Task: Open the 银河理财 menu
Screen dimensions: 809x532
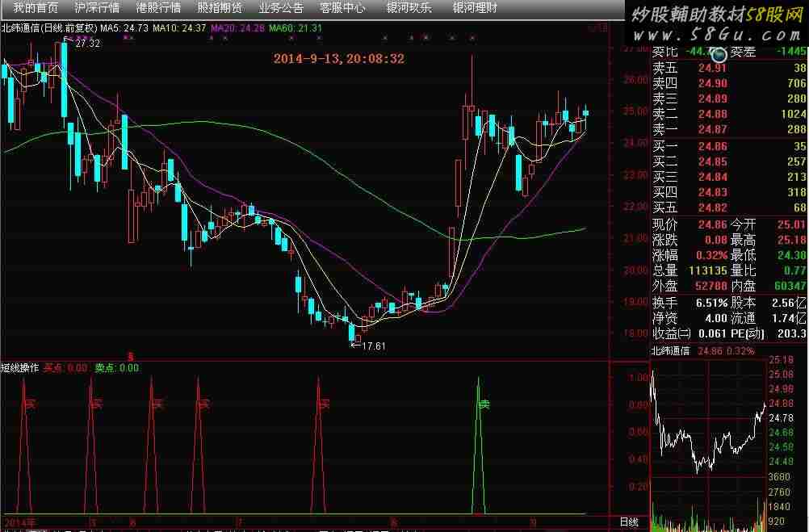Action: pyautogui.click(x=475, y=8)
